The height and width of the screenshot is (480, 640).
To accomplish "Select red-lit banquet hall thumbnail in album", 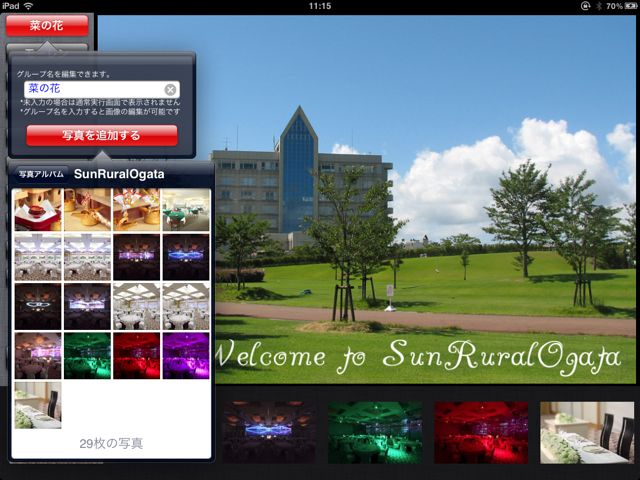I will coord(137,356).
